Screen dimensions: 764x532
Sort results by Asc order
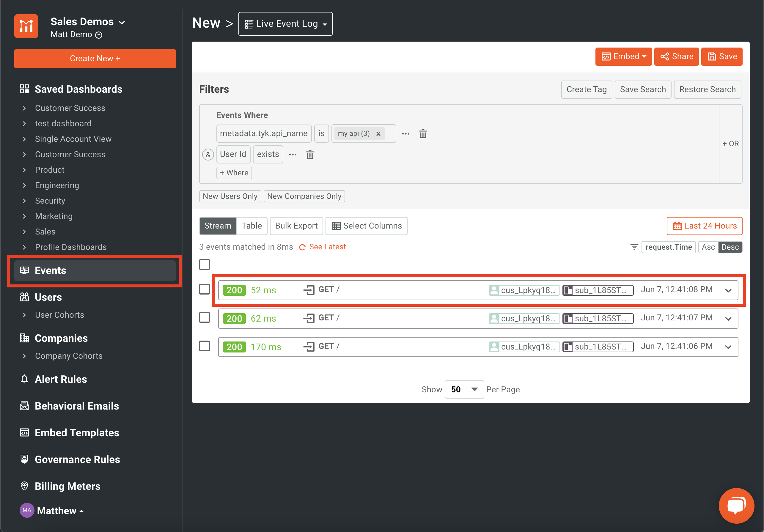pyautogui.click(x=708, y=247)
